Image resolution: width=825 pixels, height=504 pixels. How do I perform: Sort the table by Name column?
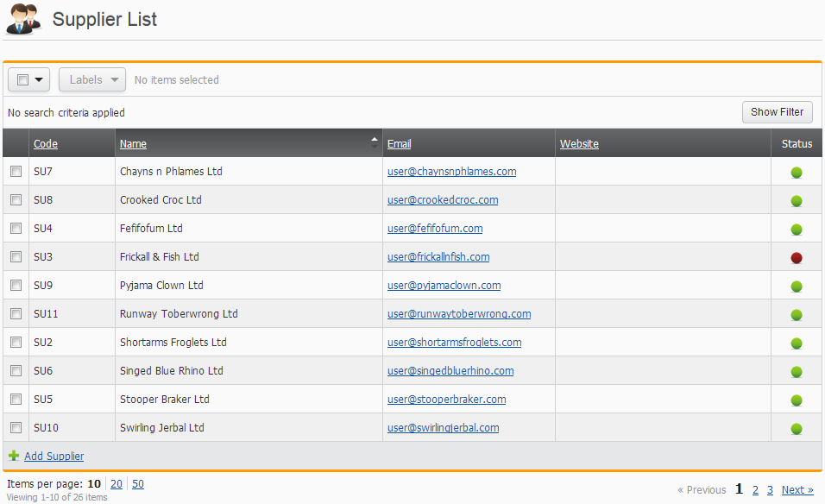click(x=133, y=143)
